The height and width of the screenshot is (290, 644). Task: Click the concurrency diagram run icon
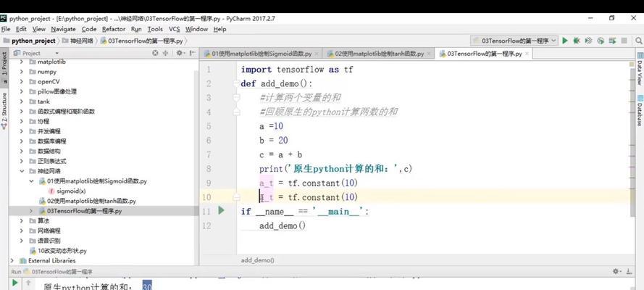point(612,41)
